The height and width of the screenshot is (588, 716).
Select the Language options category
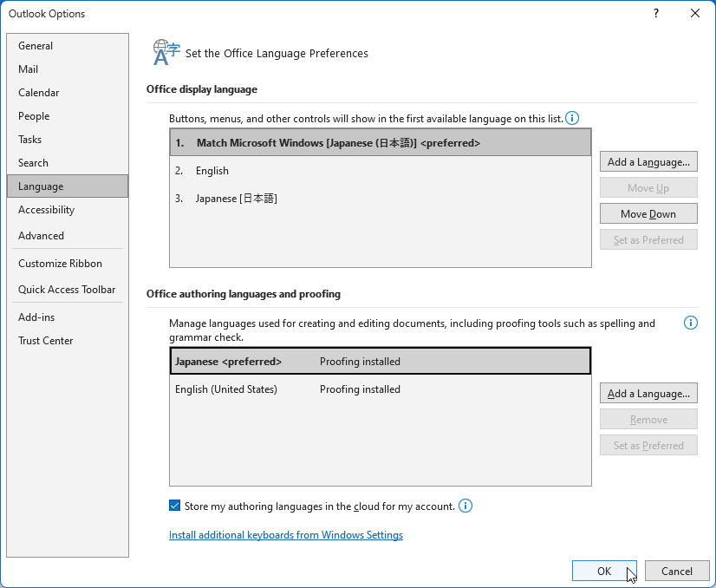pyautogui.click(x=68, y=186)
